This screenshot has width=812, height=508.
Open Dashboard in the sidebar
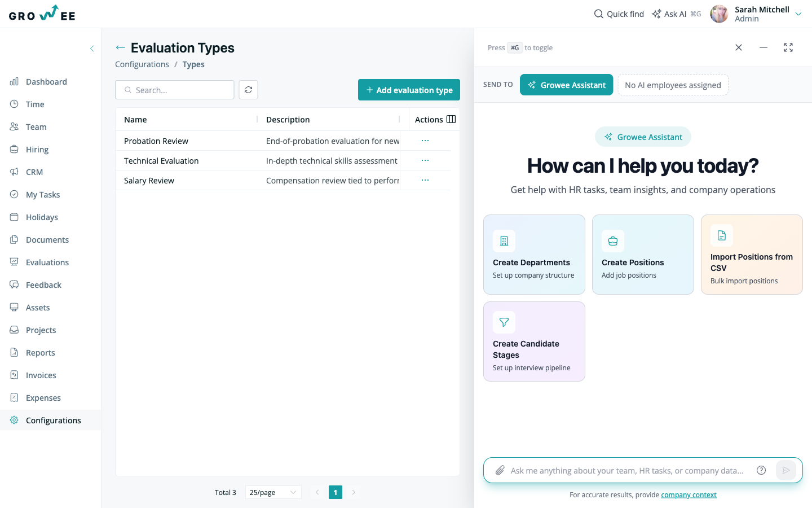coord(46,81)
